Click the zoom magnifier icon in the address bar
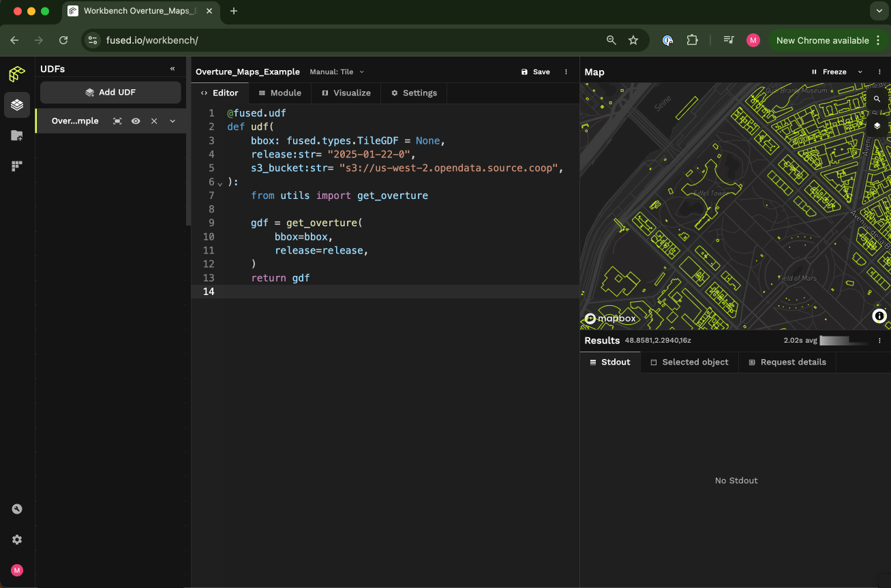The image size is (891, 588). tap(611, 40)
